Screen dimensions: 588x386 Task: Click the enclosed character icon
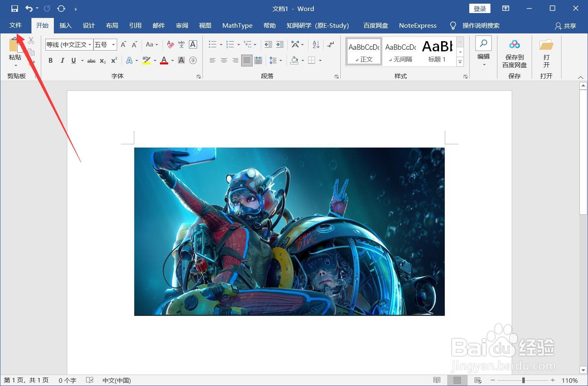pos(193,61)
